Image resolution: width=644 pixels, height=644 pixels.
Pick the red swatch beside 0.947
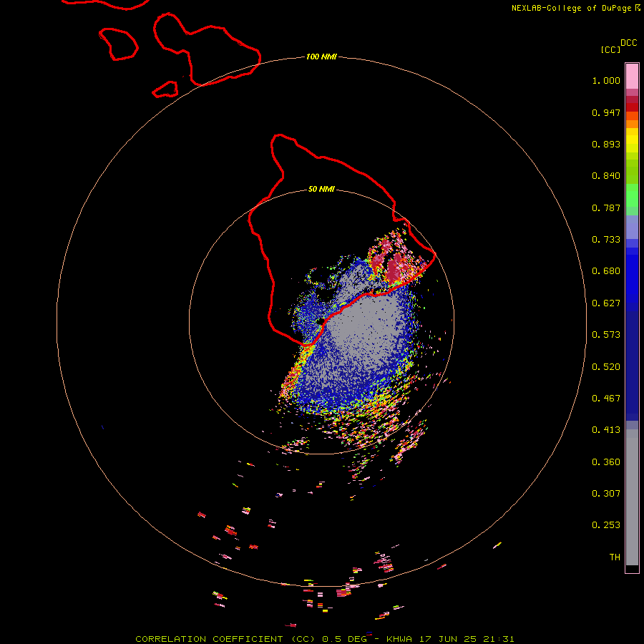pos(632,107)
